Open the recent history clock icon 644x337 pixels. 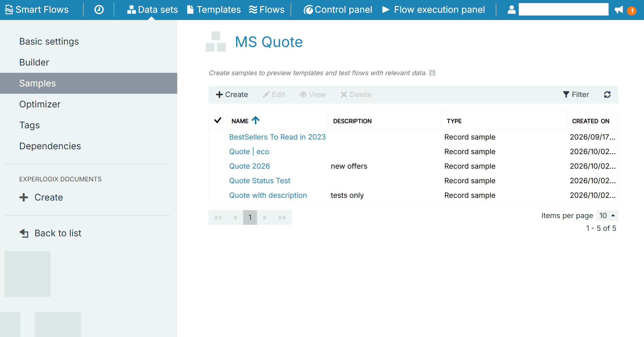click(x=99, y=10)
